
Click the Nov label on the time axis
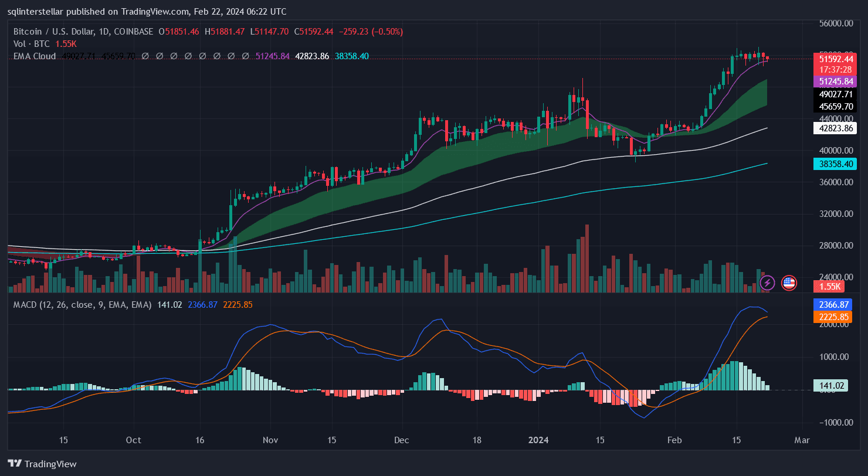pos(270,440)
